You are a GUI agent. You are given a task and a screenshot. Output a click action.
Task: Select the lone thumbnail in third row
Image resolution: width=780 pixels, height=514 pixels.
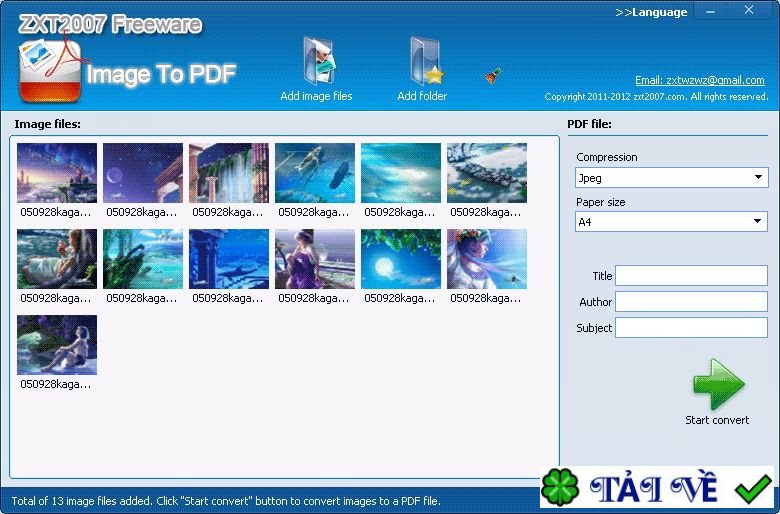pos(57,345)
